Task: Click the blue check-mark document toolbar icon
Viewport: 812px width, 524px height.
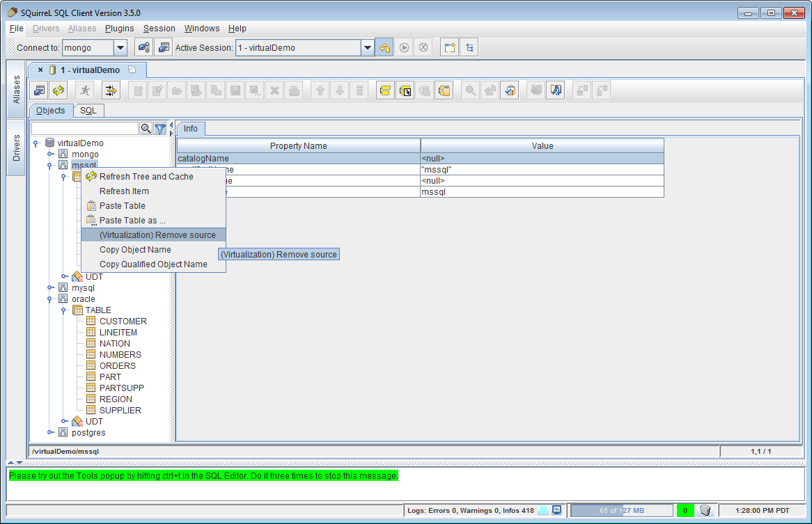Action: 510,90
